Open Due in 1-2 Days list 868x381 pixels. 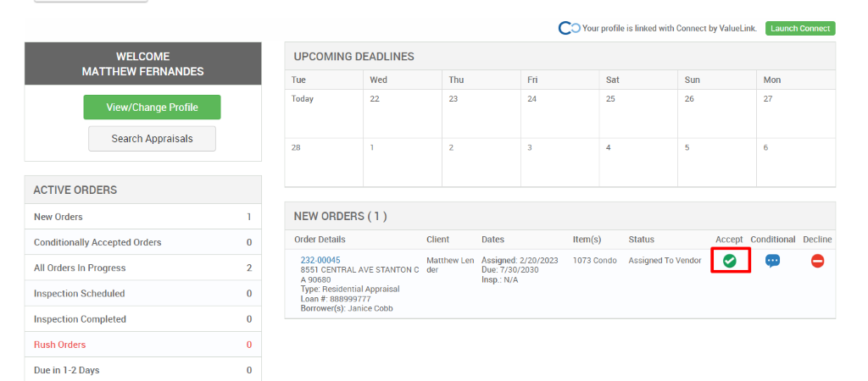(142, 370)
